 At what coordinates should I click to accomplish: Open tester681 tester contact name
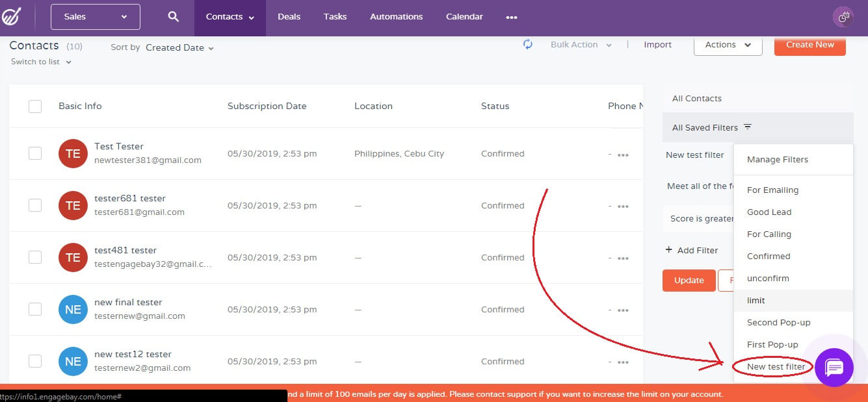pyautogui.click(x=130, y=199)
